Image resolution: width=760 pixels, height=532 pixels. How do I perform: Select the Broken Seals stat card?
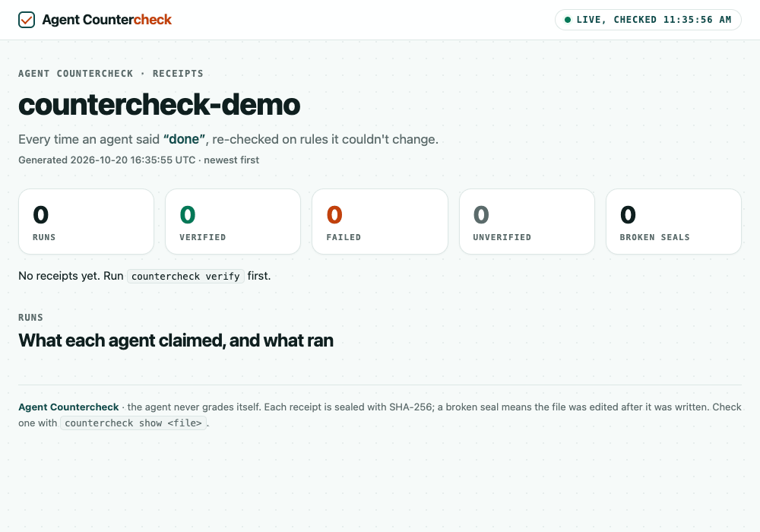coord(673,221)
